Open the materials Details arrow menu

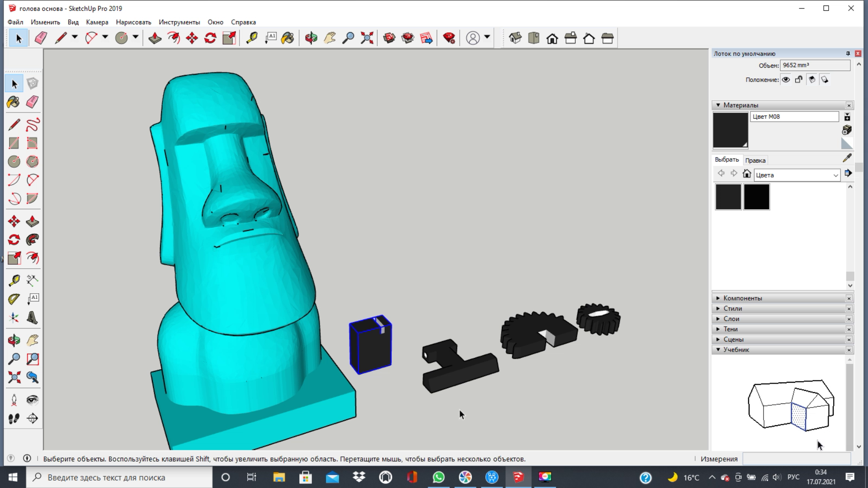pos(848,173)
